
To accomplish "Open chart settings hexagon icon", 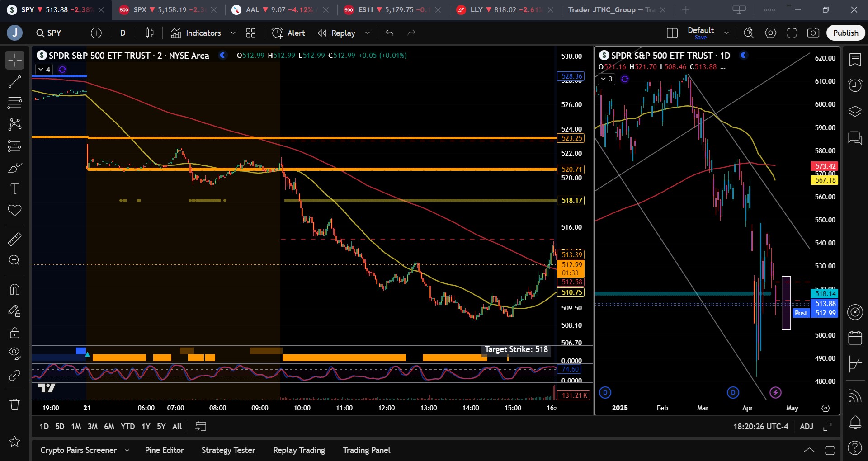I will click(770, 33).
